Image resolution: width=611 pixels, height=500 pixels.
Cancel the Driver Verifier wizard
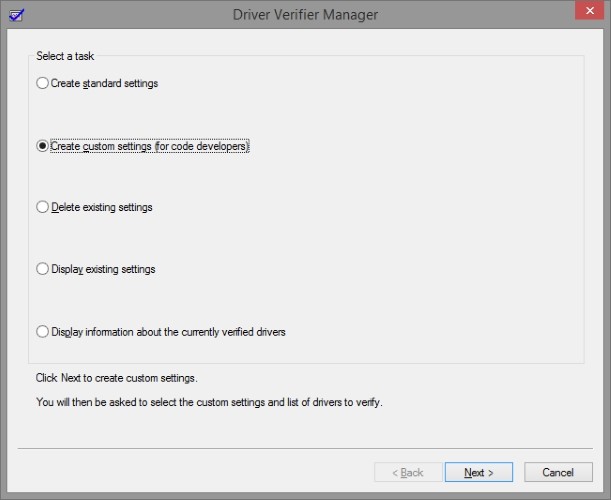pyautogui.click(x=558, y=472)
